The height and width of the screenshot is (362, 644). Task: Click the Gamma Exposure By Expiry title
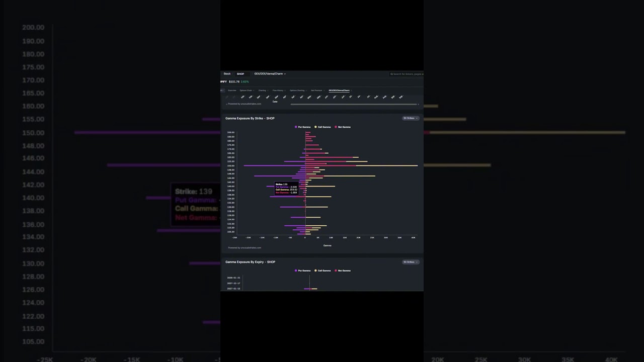click(x=251, y=262)
